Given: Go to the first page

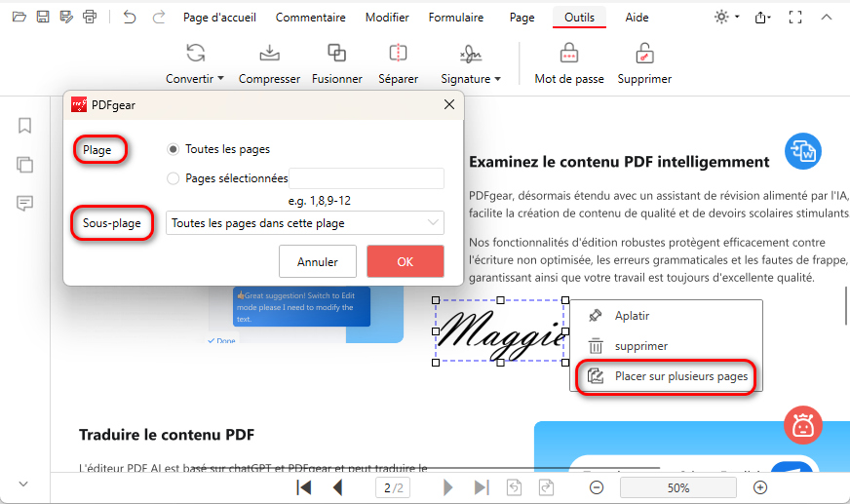Looking at the screenshot, I should click(304, 487).
